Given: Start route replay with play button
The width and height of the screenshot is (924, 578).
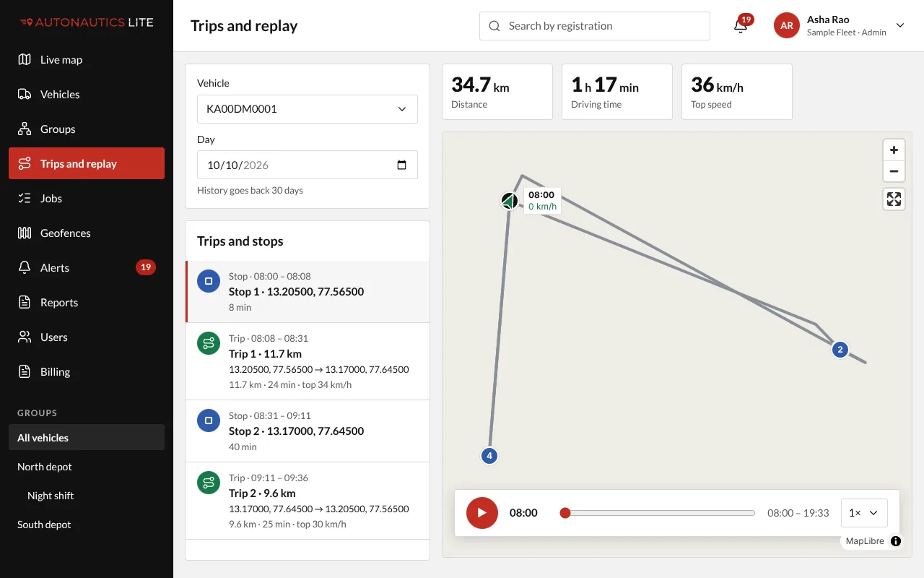Looking at the screenshot, I should point(482,513).
